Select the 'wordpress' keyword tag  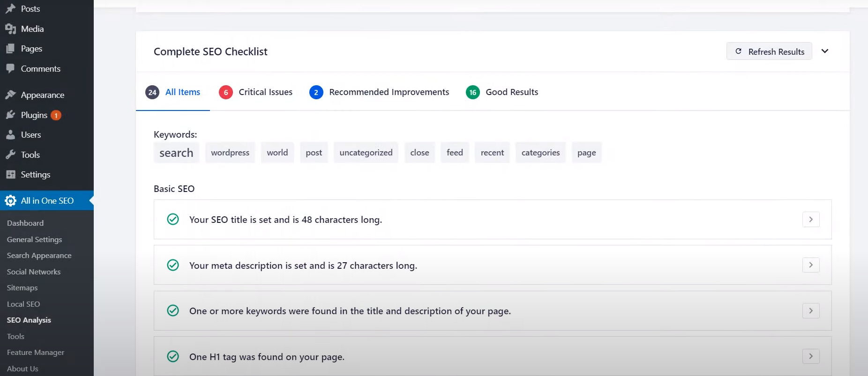coord(230,153)
